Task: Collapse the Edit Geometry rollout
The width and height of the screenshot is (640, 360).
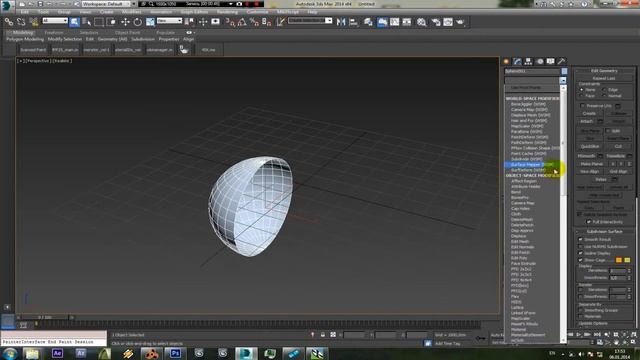Action: [x=604, y=71]
